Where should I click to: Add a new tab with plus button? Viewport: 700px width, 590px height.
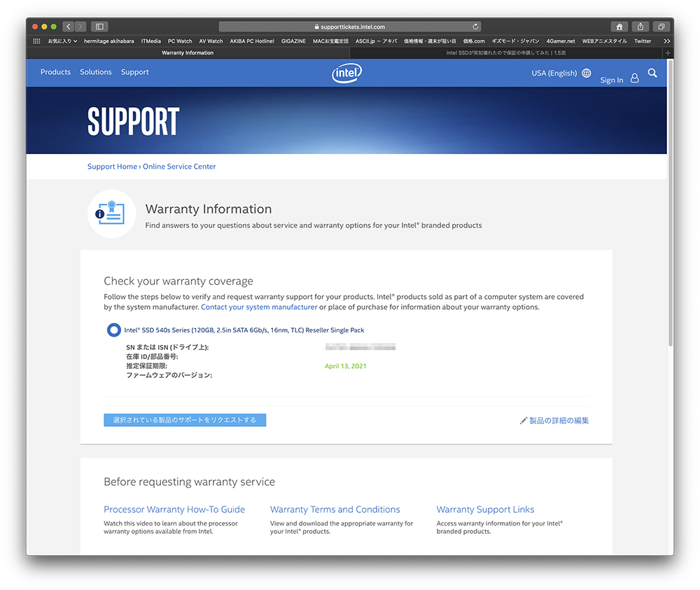point(668,52)
